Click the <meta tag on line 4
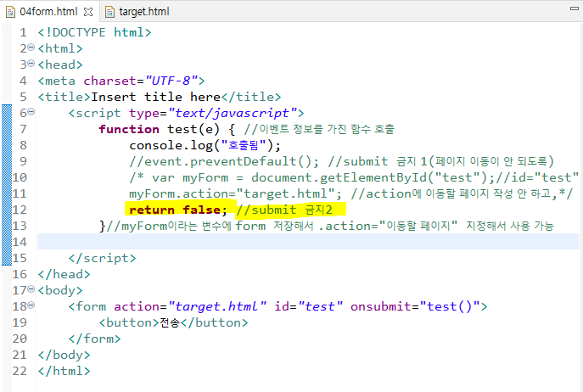 pyautogui.click(x=57, y=81)
